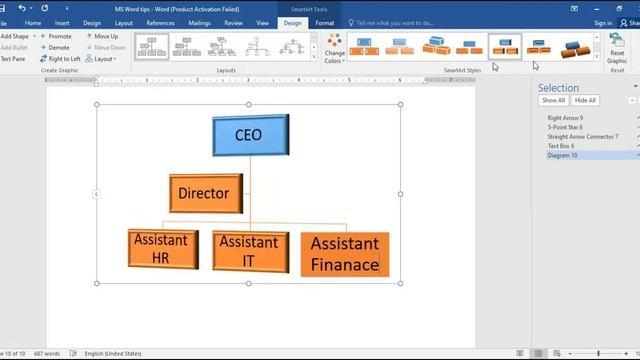Expand the Layouts gallery more arrow
The height and width of the screenshot is (360, 640).
(314, 57)
